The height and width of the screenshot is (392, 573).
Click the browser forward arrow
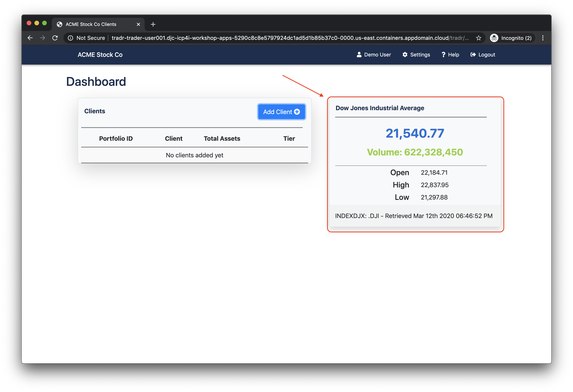pos(43,38)
